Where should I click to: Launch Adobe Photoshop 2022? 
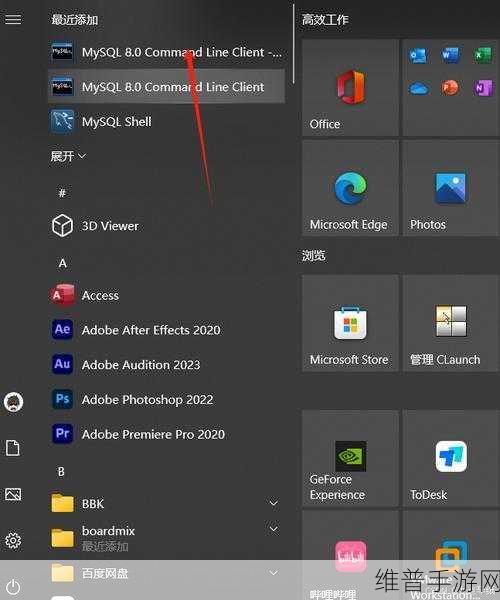pyautogui.click(x=166, y=399)
